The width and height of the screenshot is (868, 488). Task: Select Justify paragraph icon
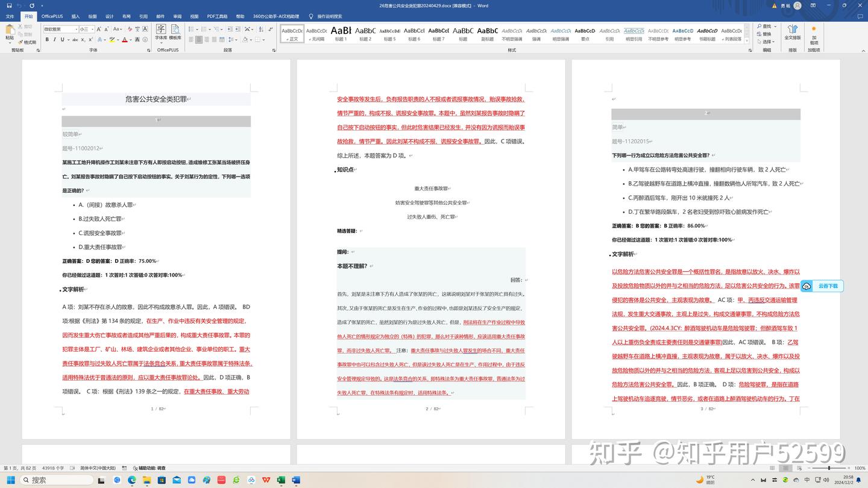214,40
